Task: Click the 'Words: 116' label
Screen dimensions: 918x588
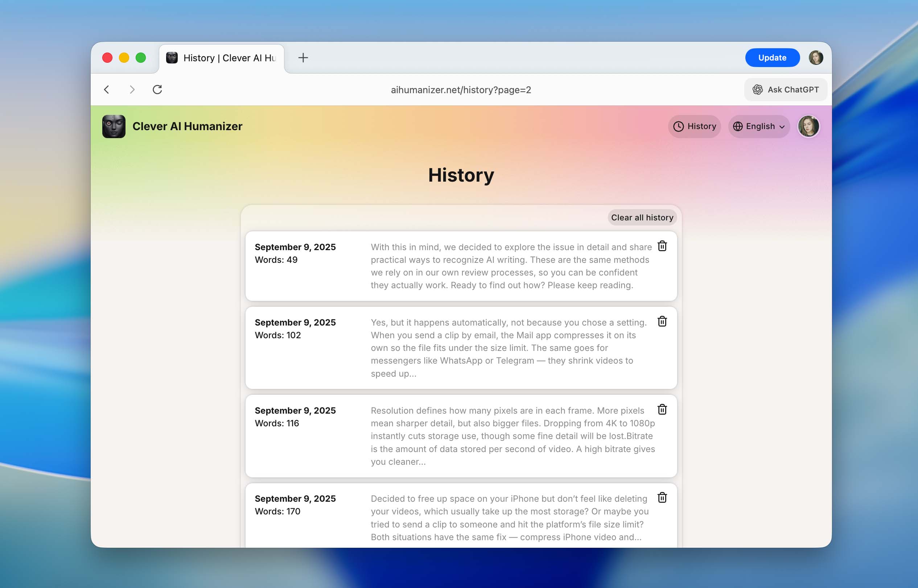Action: pyautogui.click(x=277, y=423)
